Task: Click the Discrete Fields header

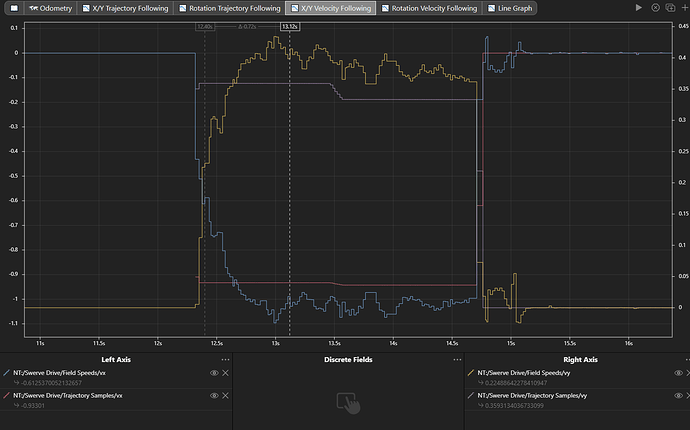Action: 348,360
